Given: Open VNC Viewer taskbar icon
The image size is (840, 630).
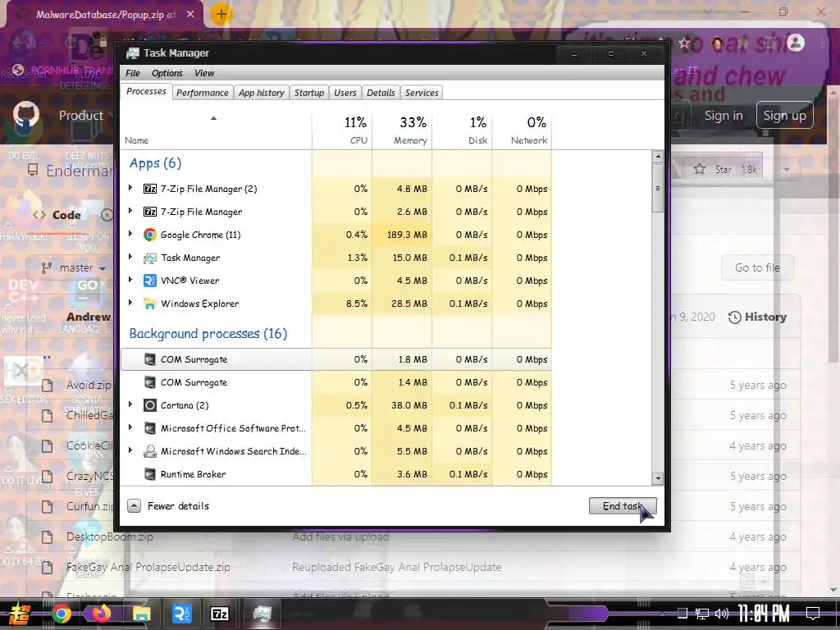Looking at the screenshot, I should coord(181,614).
